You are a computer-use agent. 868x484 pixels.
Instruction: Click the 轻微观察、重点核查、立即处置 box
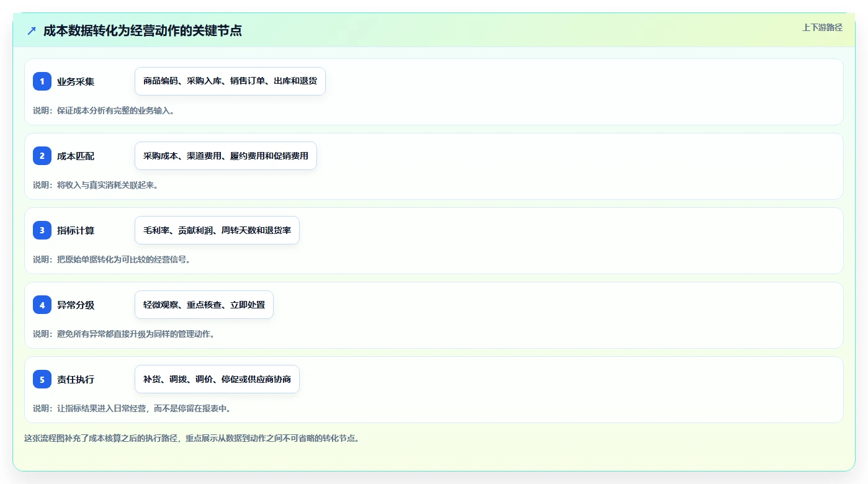(x=204, y=305)
